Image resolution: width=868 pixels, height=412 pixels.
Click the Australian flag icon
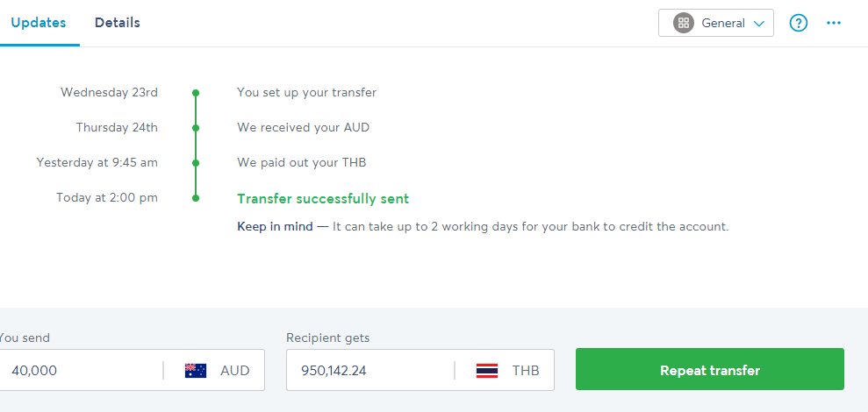(196, 371)
